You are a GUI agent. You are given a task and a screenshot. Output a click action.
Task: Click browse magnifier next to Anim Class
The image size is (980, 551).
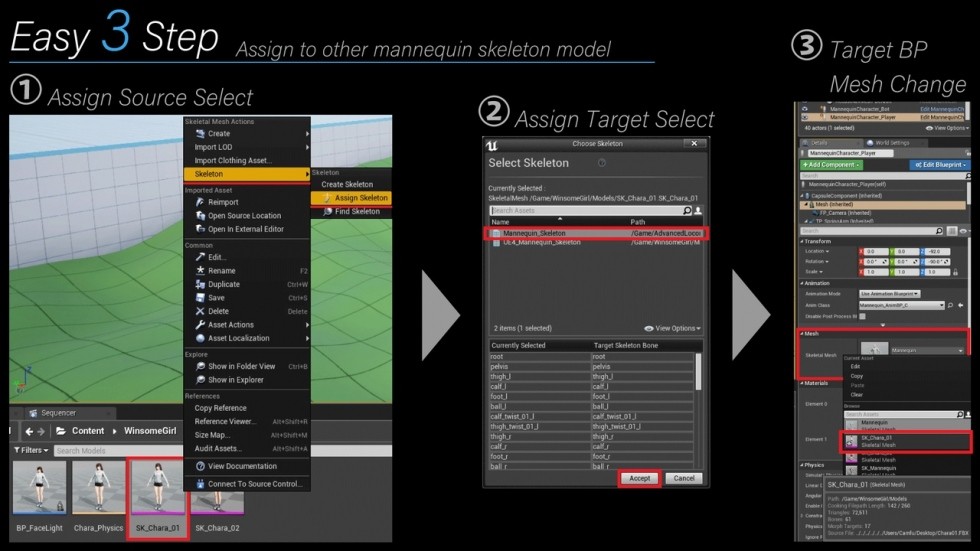point(951,305)
